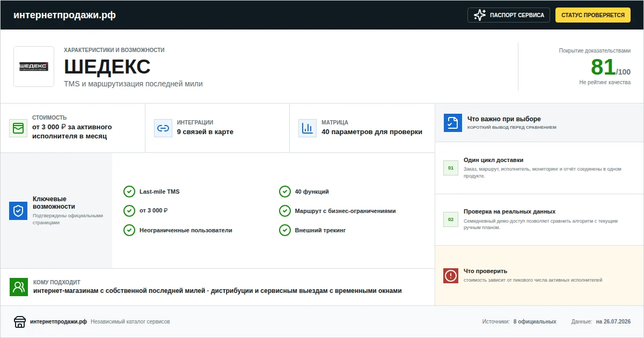
Task: Click checkmark icon beside Неограниченные пользователи
Action: pos(129,230)
